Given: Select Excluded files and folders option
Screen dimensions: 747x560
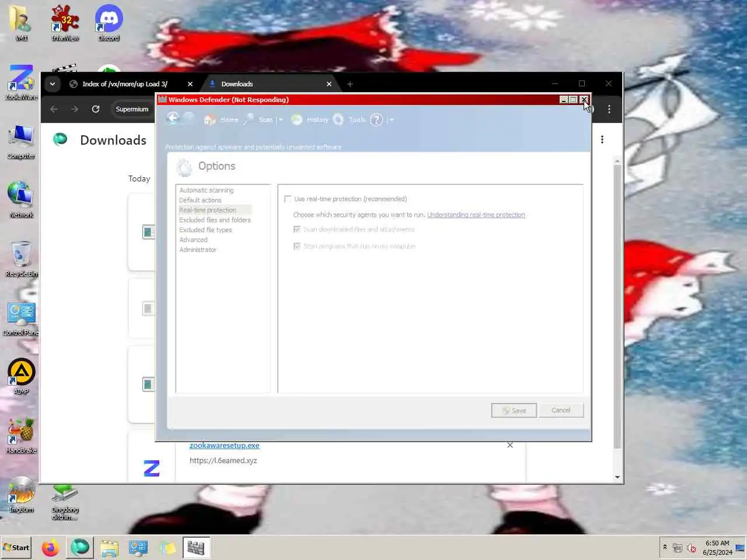Looking at the screenshot, I should [x=215, y=220].
